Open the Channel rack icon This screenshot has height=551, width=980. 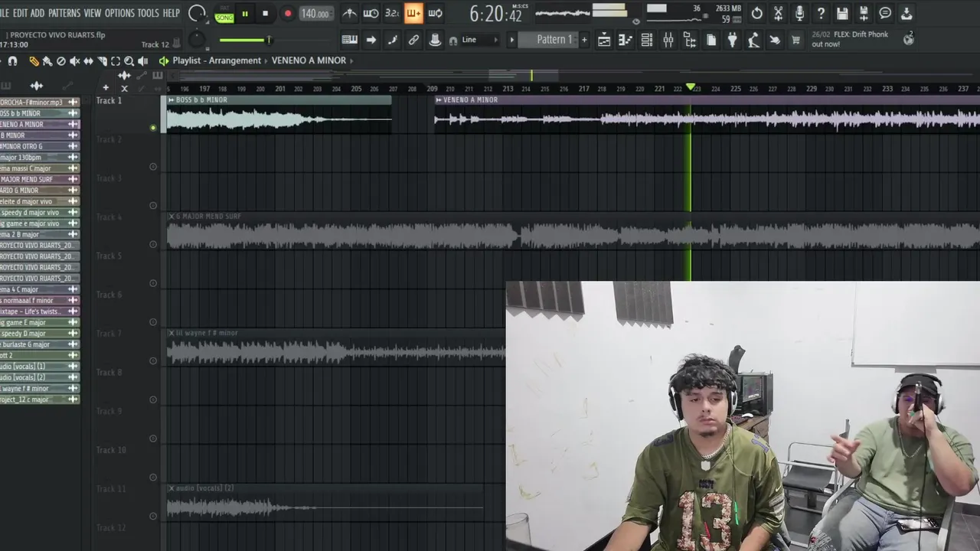(647, 40)
